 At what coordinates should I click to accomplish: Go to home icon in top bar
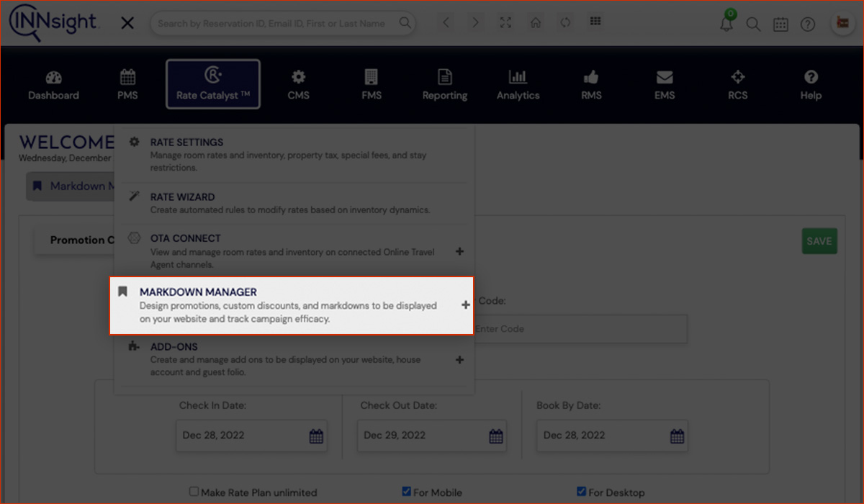[x=536, y=23]
